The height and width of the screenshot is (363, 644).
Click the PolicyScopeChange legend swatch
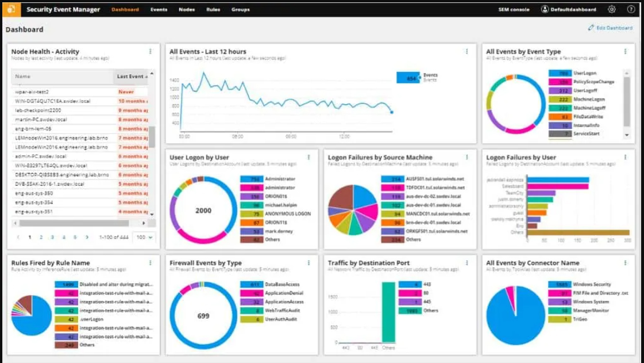tap(560, 82)
